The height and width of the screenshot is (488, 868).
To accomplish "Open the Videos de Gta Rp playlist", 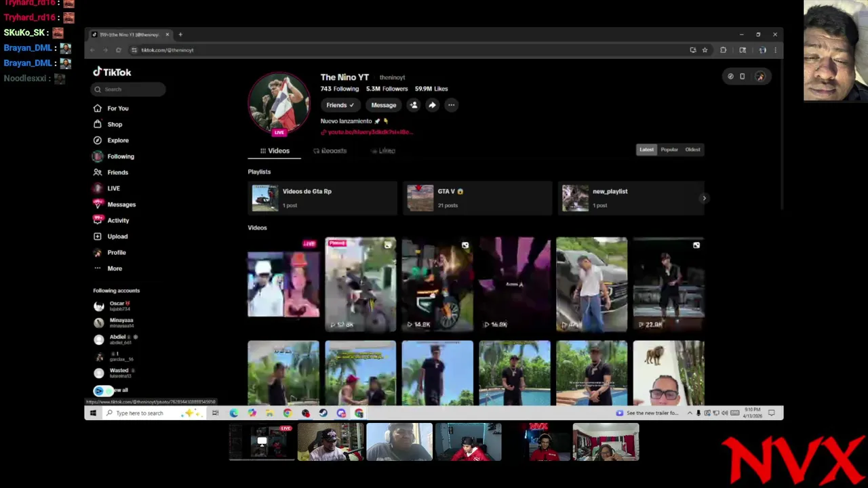I will [x=322, y=198].
